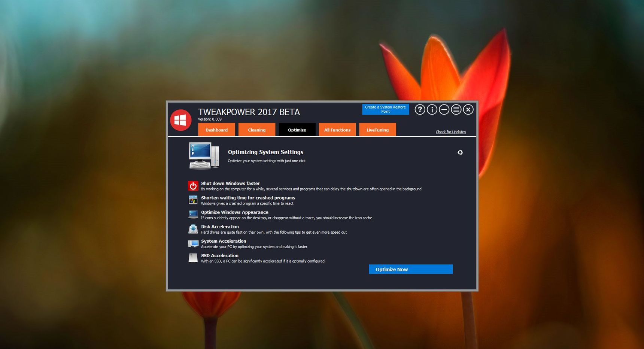Screen dimensions: 644x349
Task: Open the All Functions tab
Action: (x=337, y=130)
